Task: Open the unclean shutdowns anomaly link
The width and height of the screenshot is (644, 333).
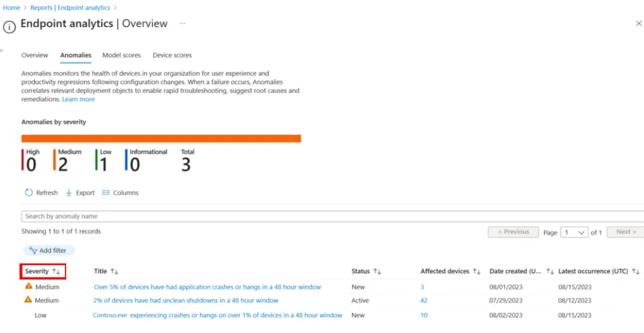Action: point(186,300)
